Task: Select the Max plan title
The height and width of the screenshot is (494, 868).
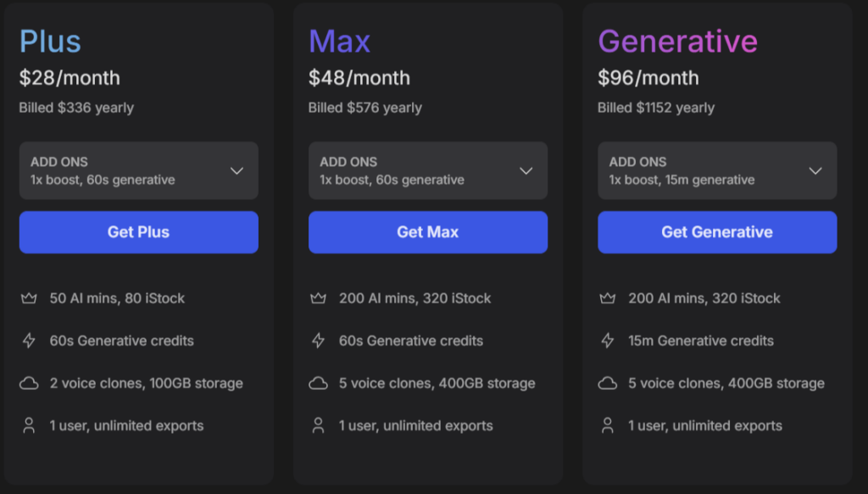Action: tap(339, 42)
